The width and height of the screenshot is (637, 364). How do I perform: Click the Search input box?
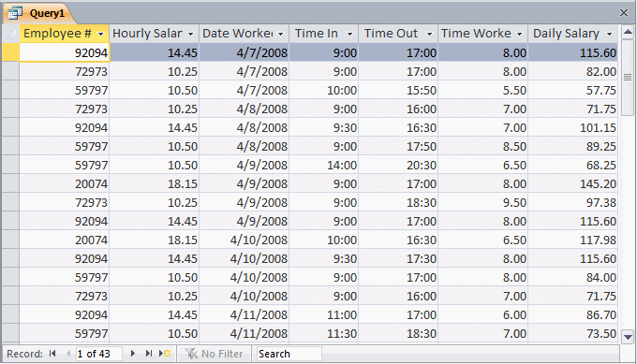289,354
